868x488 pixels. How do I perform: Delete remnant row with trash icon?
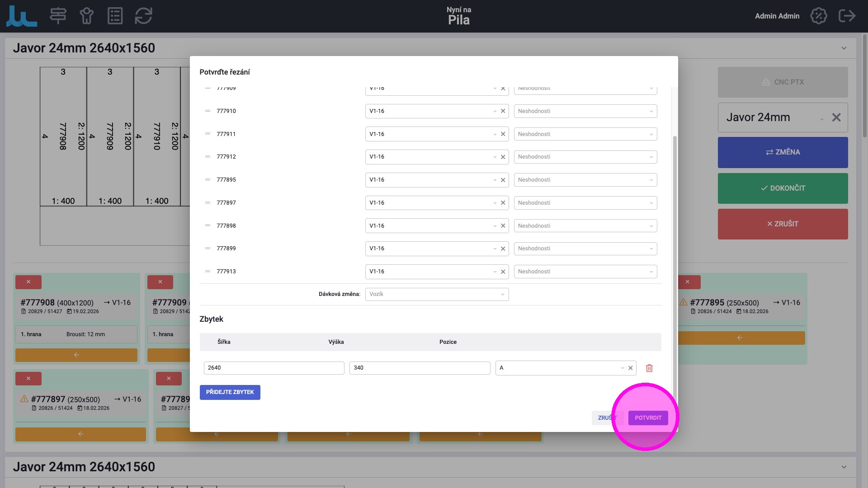click(x=649, y=368)
